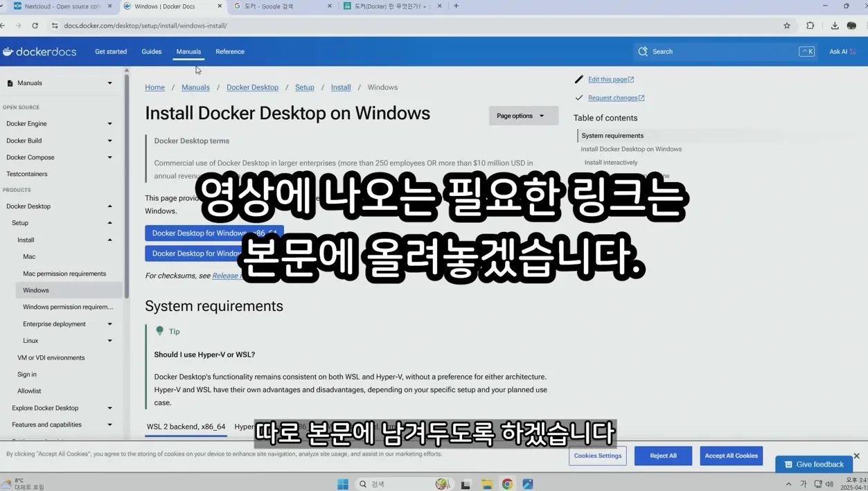The image size is (868, 491).
Task: Close the Nextcloud browser tab
Action: [109, 6]
